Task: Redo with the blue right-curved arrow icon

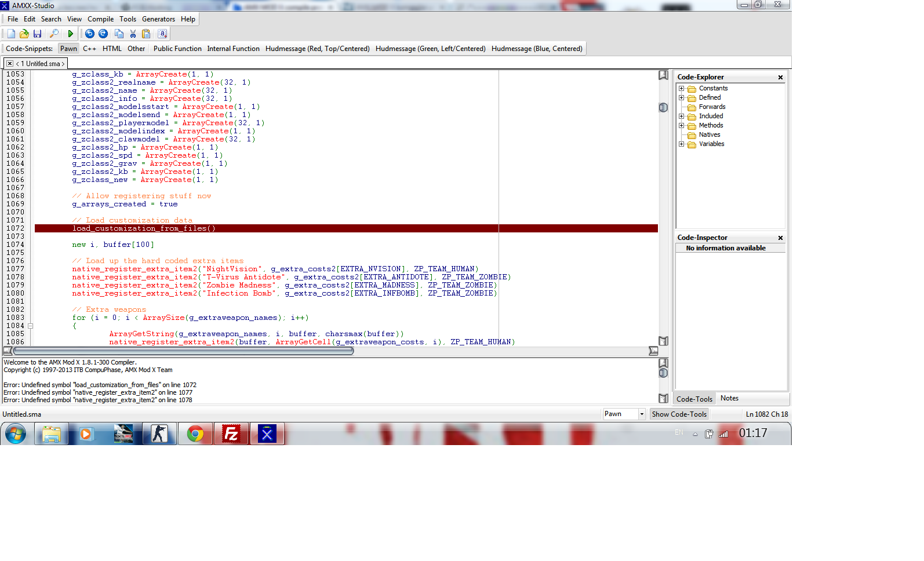Action: coord(103,34)
